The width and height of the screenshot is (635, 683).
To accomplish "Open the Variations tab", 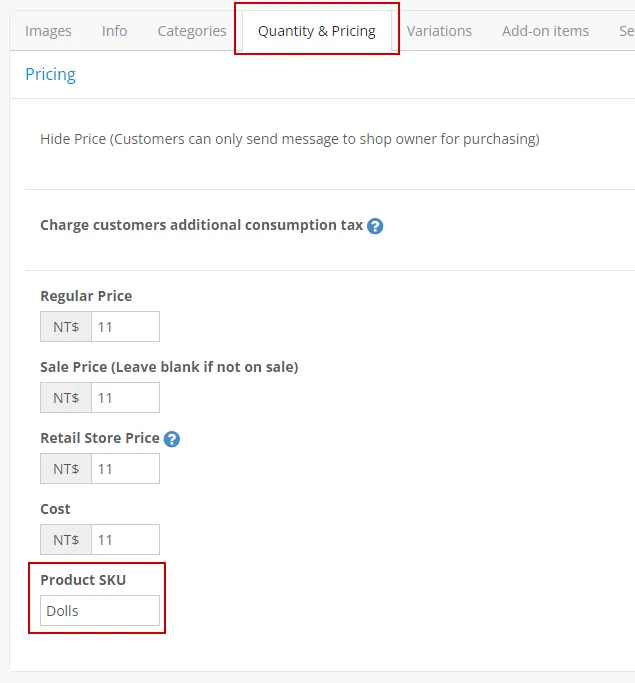I will pyautogui.click(x=439, y=31).
